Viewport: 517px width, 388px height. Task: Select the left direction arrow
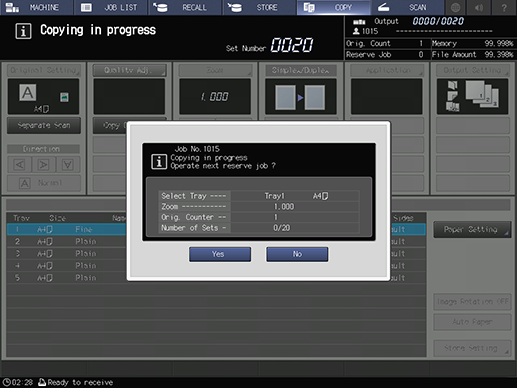[x=19, y=164]
